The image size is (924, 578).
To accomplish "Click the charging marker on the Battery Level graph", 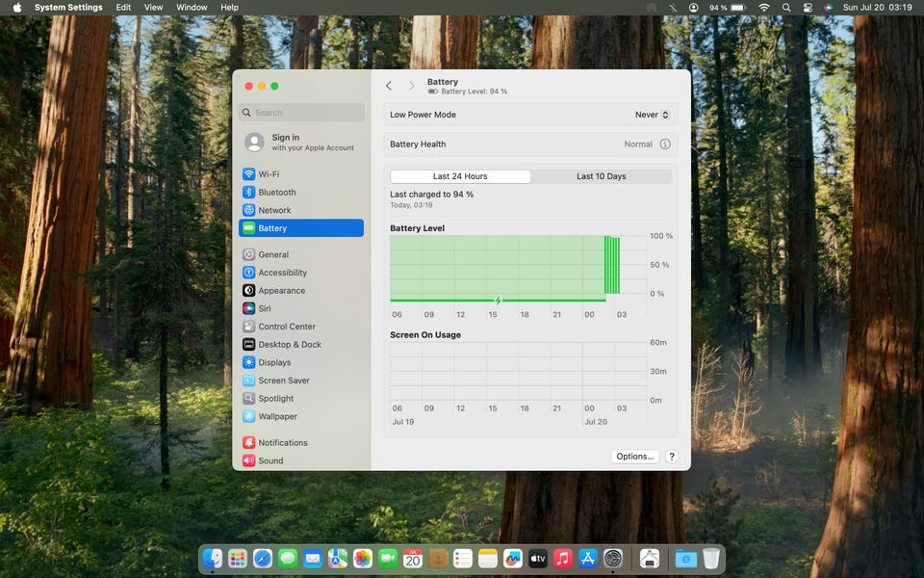I will point(498,301).
